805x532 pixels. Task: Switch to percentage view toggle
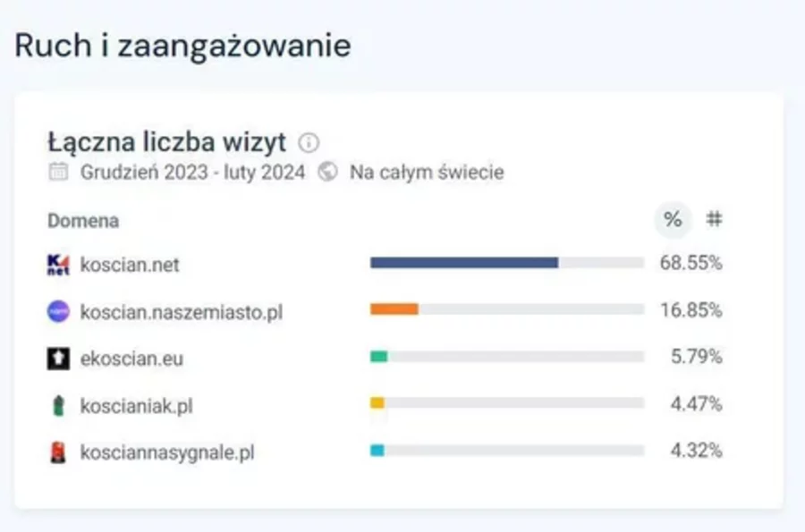(x=673, y=220)
